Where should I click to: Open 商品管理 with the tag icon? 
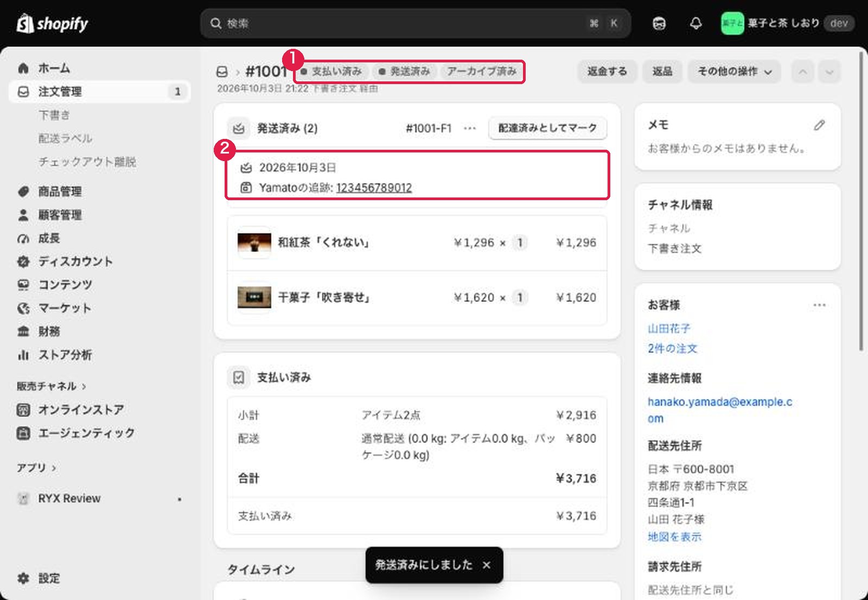click(100, 192)
